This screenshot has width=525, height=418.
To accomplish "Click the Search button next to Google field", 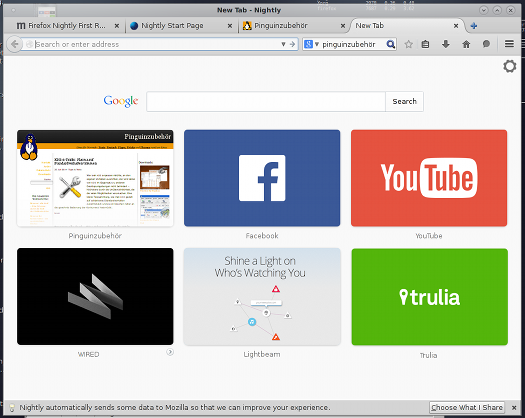I will pyautogui.click(x=404, y=101).
